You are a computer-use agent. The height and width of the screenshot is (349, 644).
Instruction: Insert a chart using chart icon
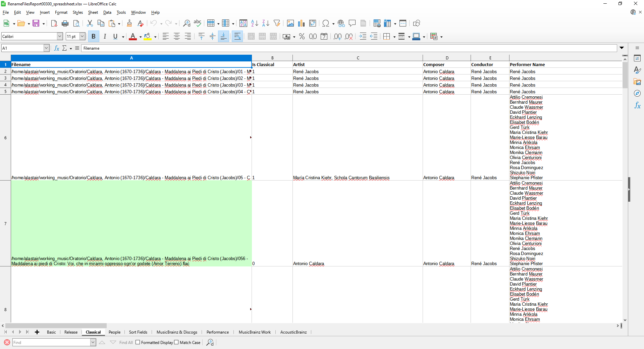302,23
